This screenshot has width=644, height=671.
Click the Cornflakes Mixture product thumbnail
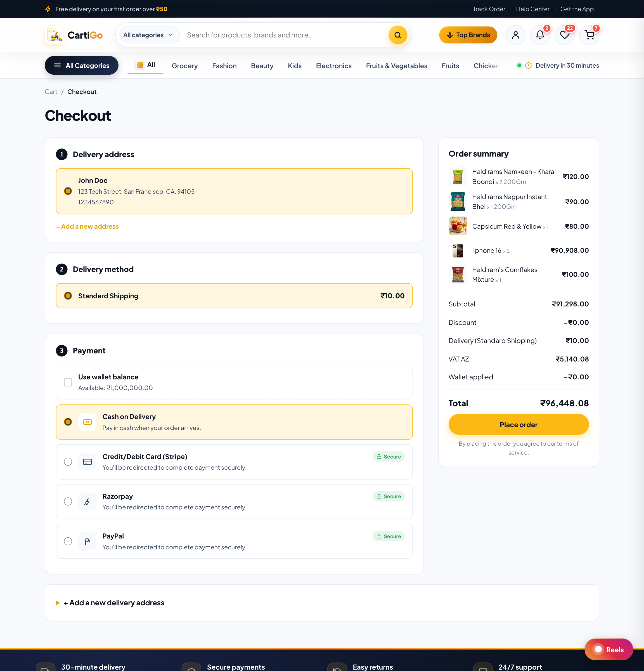coord(458,275)
